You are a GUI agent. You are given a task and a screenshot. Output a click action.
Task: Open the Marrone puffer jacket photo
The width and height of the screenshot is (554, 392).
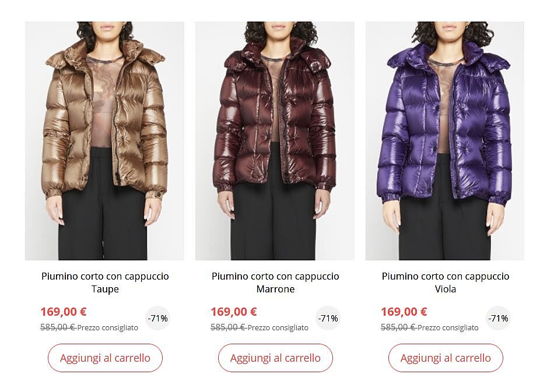tap(275, 141)
